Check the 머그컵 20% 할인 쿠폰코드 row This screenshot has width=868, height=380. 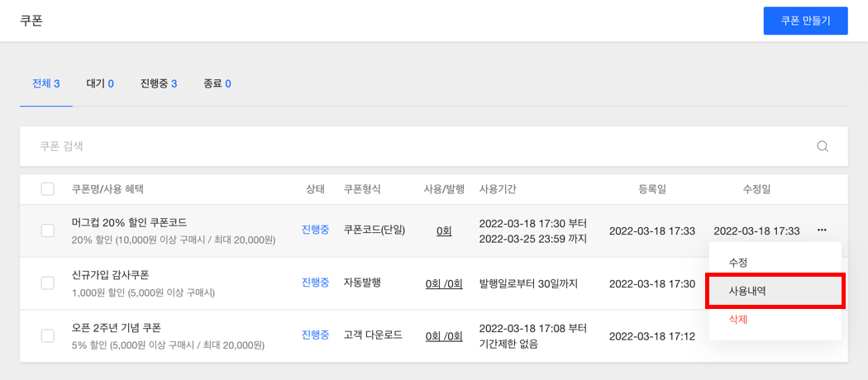tap(48, 230)
